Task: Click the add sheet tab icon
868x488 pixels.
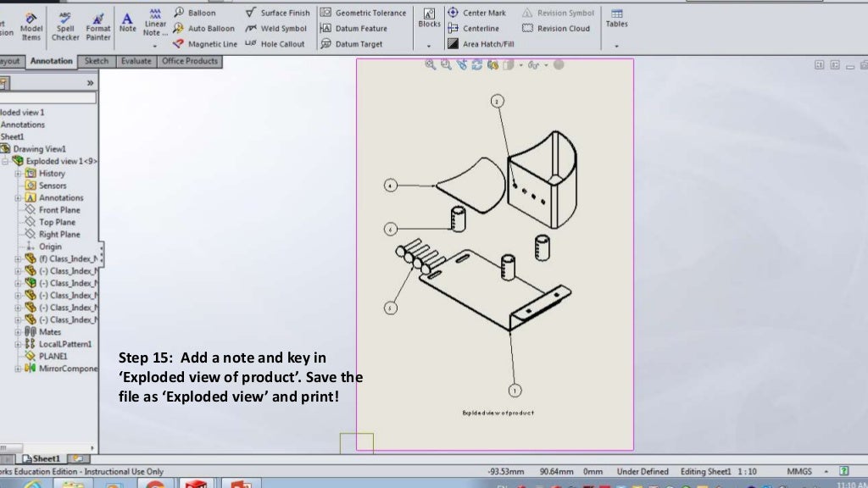Action: click(x=78, y=458)
